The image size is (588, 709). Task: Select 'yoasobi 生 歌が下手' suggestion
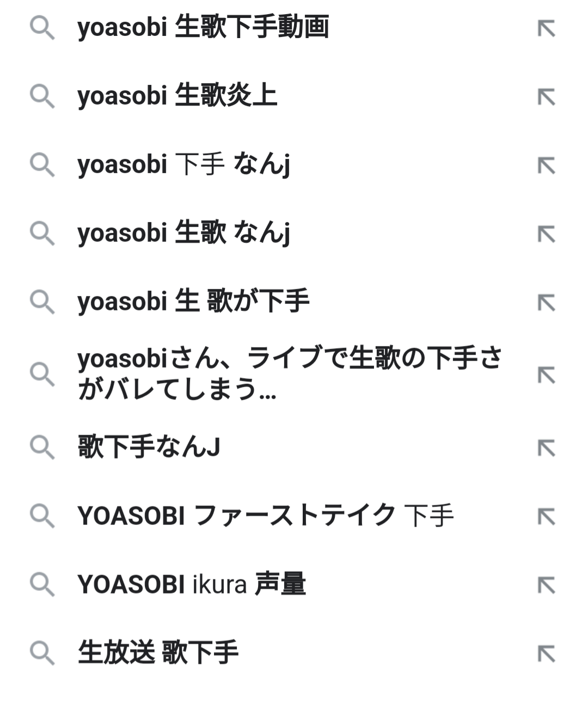pos(193,302)
